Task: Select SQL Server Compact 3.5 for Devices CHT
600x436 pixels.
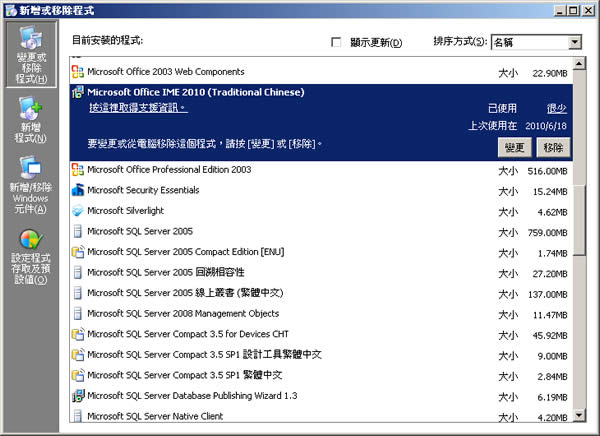Action: 188,334
